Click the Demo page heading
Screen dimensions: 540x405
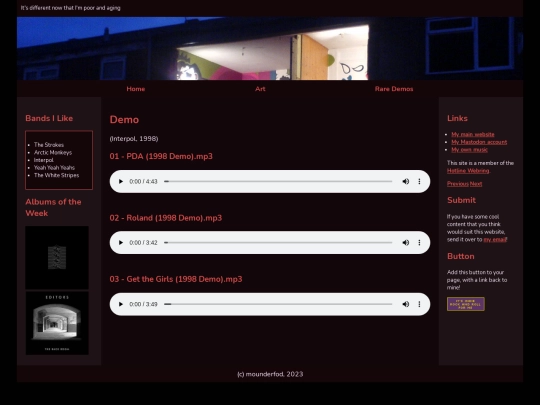(124, 120)
